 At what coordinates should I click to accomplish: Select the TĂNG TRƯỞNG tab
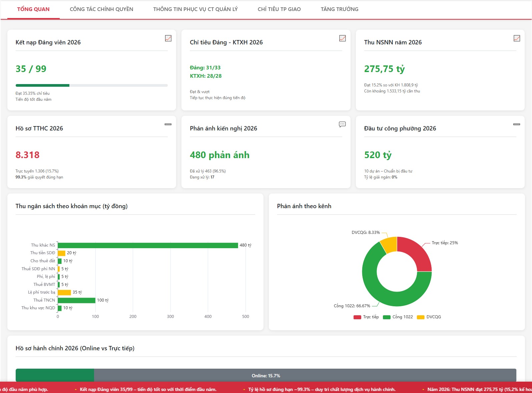pos(340,9)
